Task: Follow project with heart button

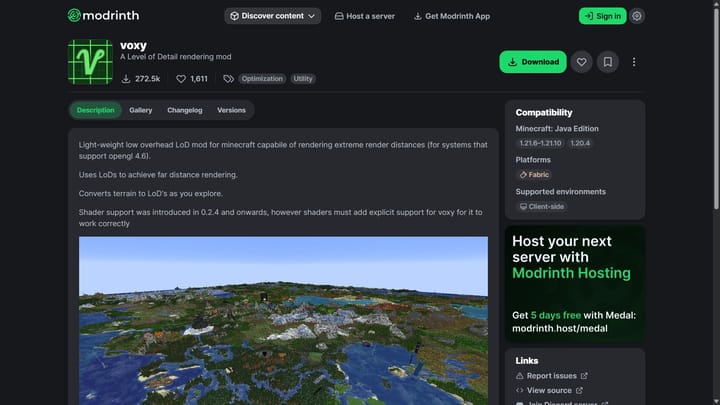Action: (581, 62)
